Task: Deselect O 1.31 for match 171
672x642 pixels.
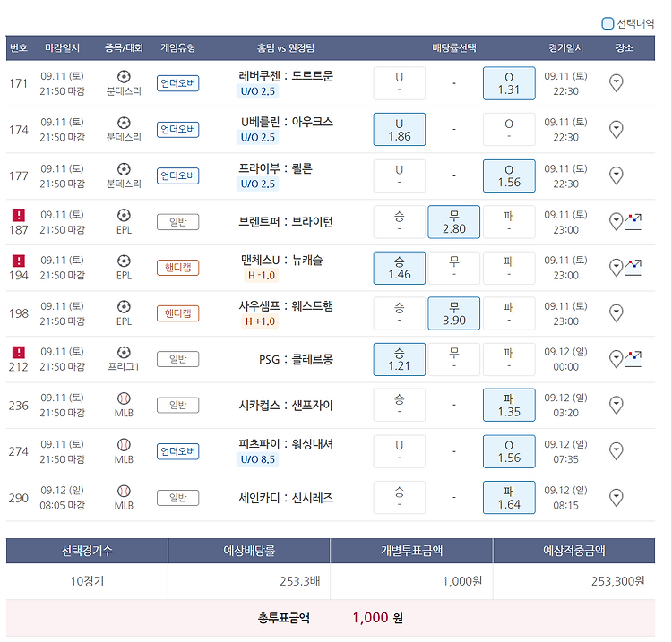Action: (x=509, y=83)
